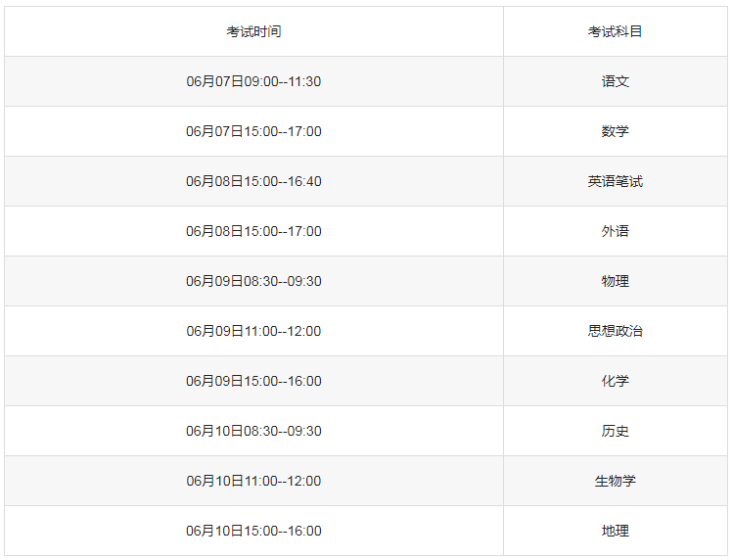Click the 外语 subject cell
Viewport: 732px width, 560px height.
point(615,231)
